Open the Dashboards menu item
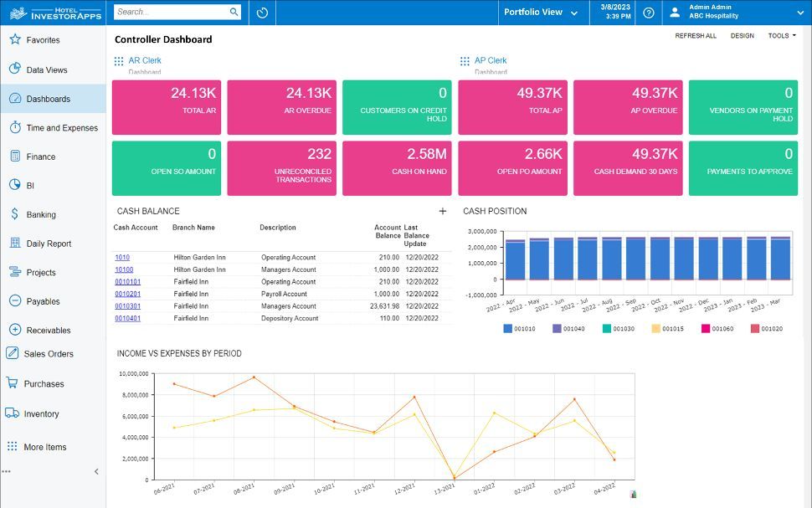This screenshot has width=812, height=508. click(x=48, y=99)
